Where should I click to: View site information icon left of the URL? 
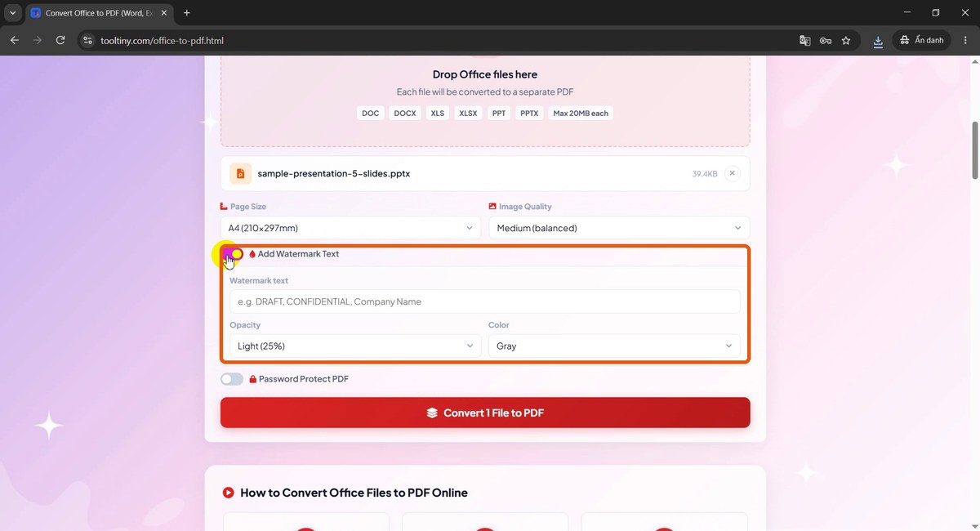coord(88,40)
